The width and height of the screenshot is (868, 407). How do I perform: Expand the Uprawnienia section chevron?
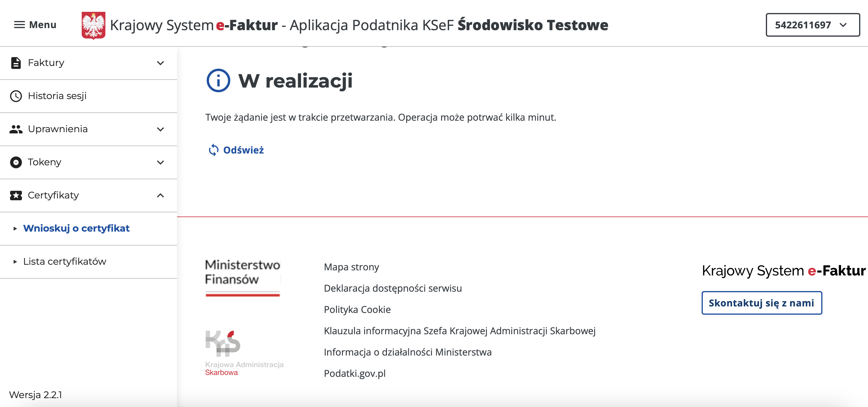pyautogui.click(x=160, y=129)
